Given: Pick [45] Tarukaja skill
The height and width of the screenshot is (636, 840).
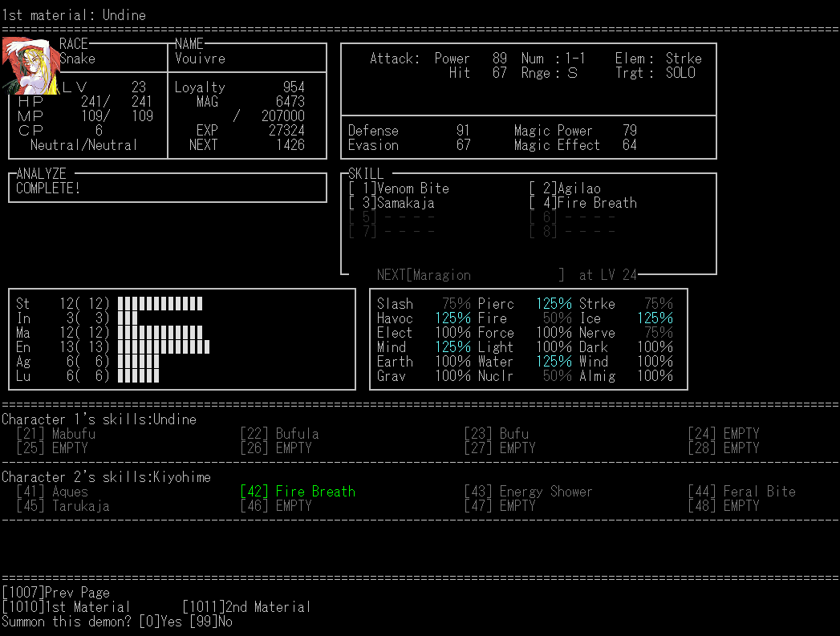Looking at the screenshot, I should click(63, 506).
